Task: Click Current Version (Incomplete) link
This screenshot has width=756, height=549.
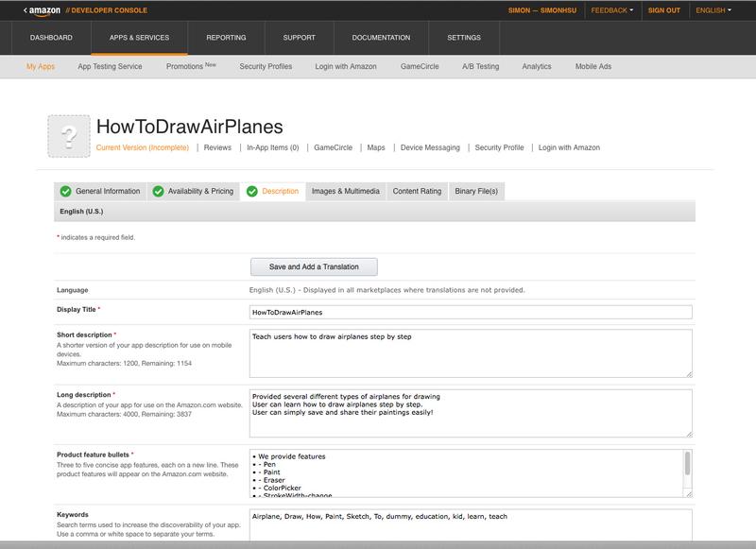Action: (x=143, y=147)
